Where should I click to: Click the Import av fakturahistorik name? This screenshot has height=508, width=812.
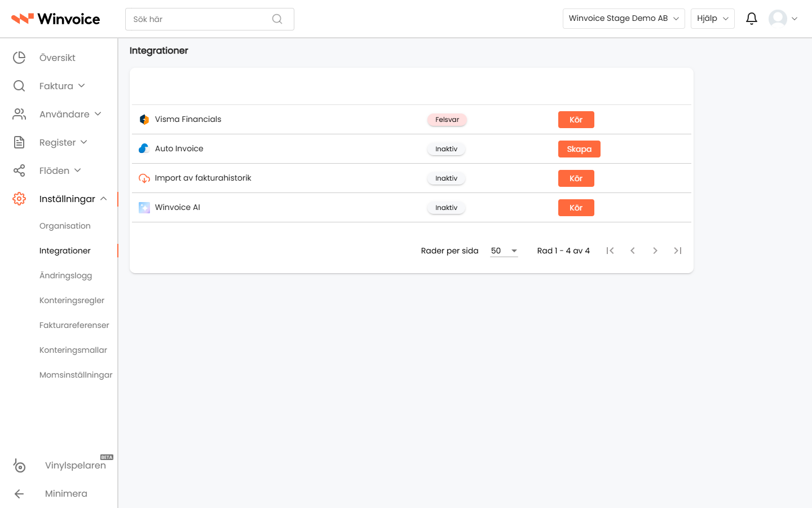click(203, 178)
